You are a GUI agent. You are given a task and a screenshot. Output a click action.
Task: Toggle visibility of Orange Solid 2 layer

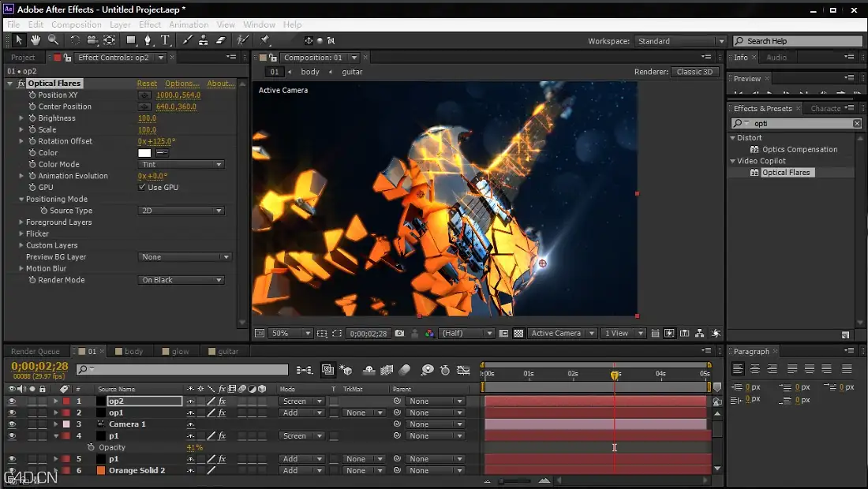pyautogui.click(x=12, y=471)
